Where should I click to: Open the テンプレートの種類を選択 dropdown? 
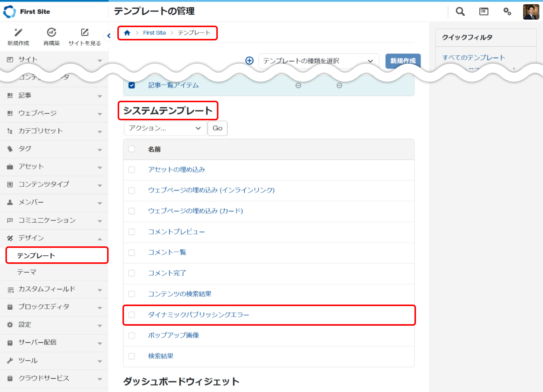click(x=318, y=61)
